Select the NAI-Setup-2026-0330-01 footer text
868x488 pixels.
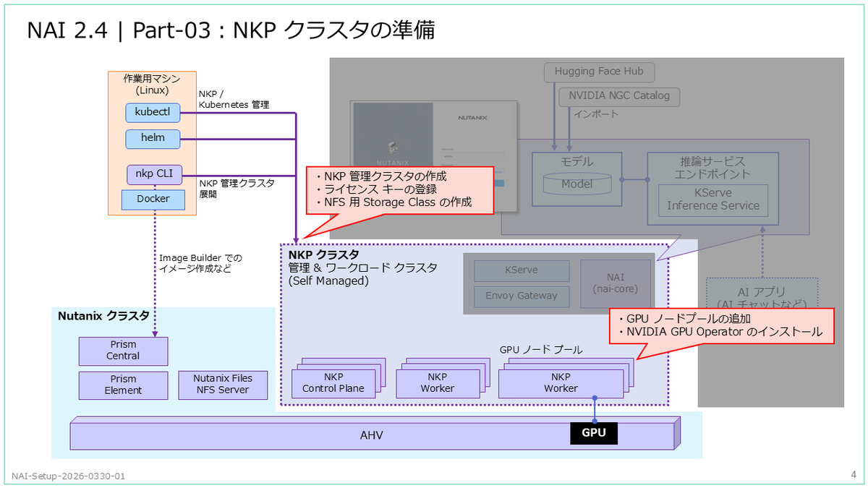(69, 476)
